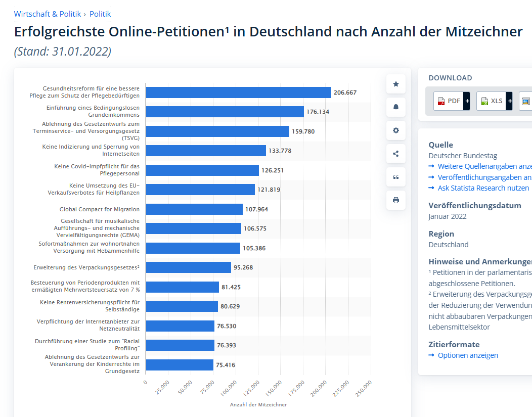
Task: Click the 'Zitierformate' heading
Action: 454,344
